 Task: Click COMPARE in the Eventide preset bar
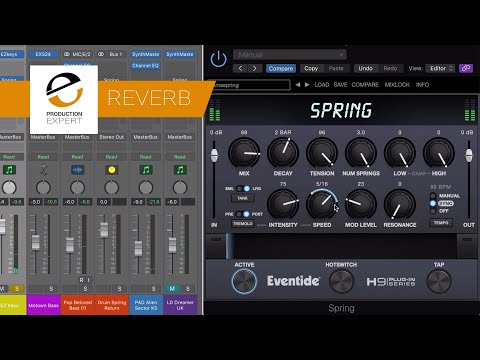[365, 85]
